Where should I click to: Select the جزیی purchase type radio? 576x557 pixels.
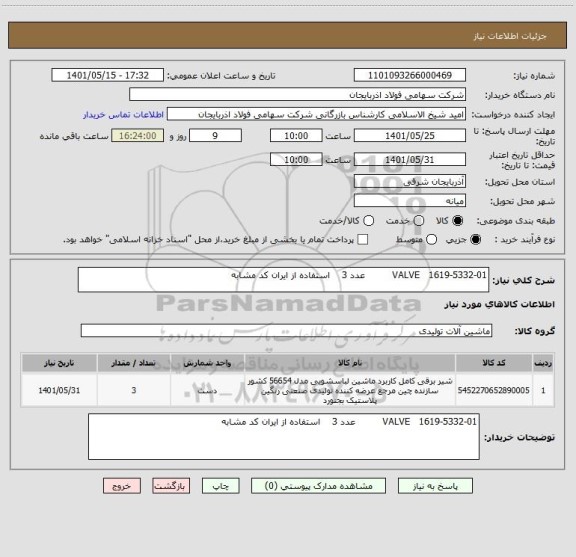(476, 240)
